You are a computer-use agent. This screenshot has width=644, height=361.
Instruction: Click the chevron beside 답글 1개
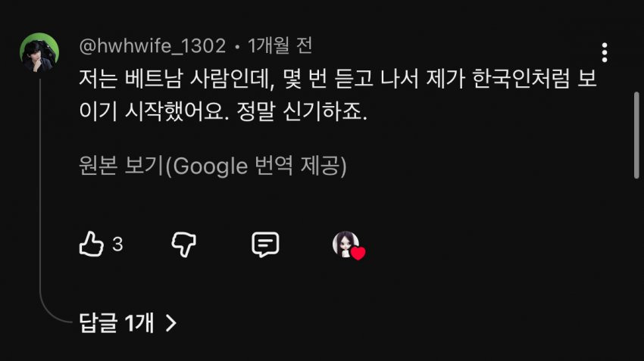coord(171,323)
